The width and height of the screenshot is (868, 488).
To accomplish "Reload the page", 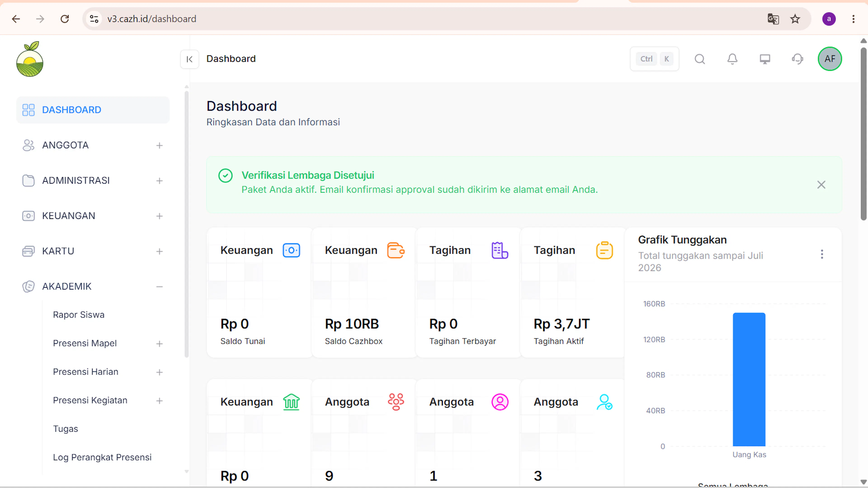I will tap(64, 19).
